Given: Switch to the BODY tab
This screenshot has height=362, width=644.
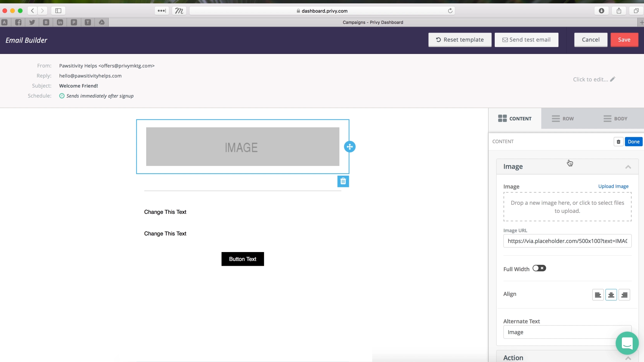Looking at the screenshot, I should point(615,119).
